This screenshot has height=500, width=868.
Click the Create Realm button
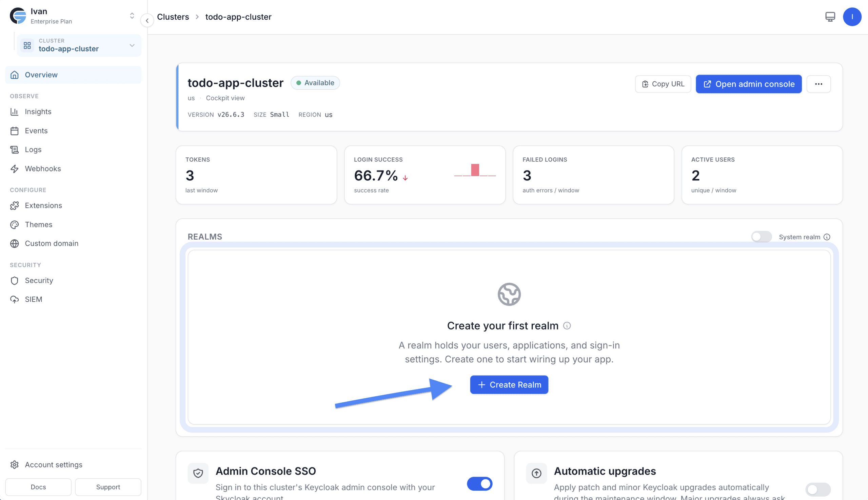coord(509,385)
